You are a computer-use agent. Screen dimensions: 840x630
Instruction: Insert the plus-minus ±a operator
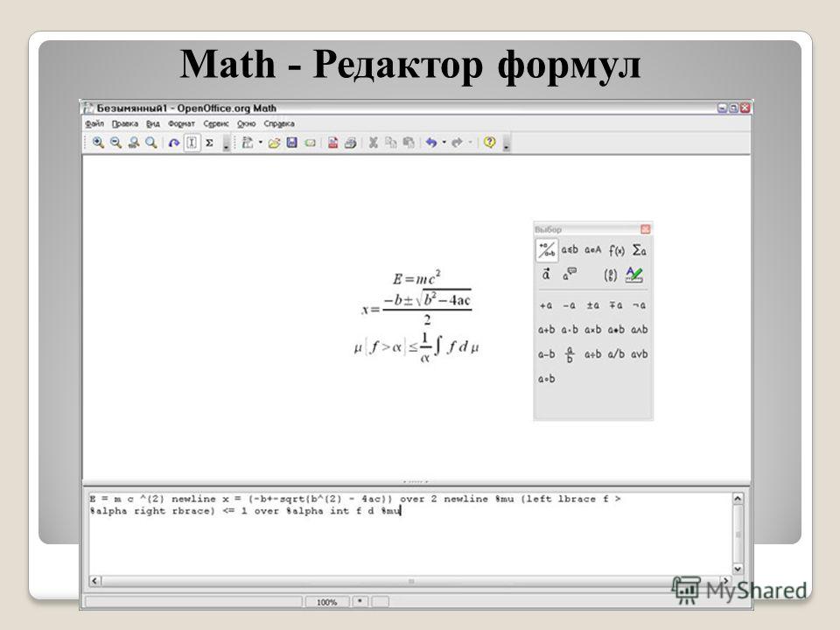click(592, 305)
